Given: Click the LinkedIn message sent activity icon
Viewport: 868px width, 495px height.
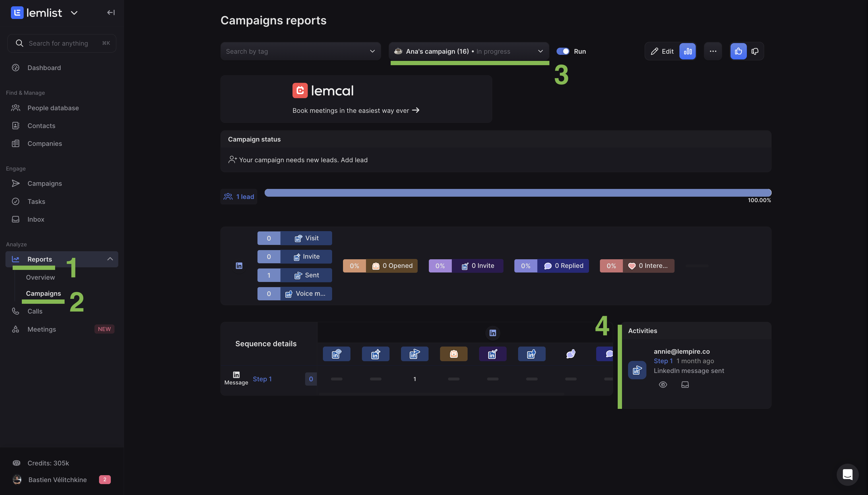Looking at the screenshot, I should tap(637, 370).
